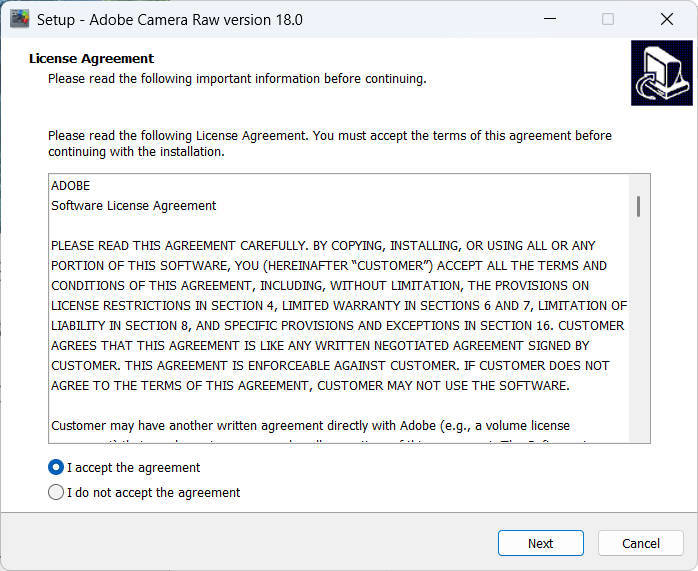This screenshot has width=698, height=571.
Task: Click the "ADOBE" line in license text
Action: (x=70, y=186)
